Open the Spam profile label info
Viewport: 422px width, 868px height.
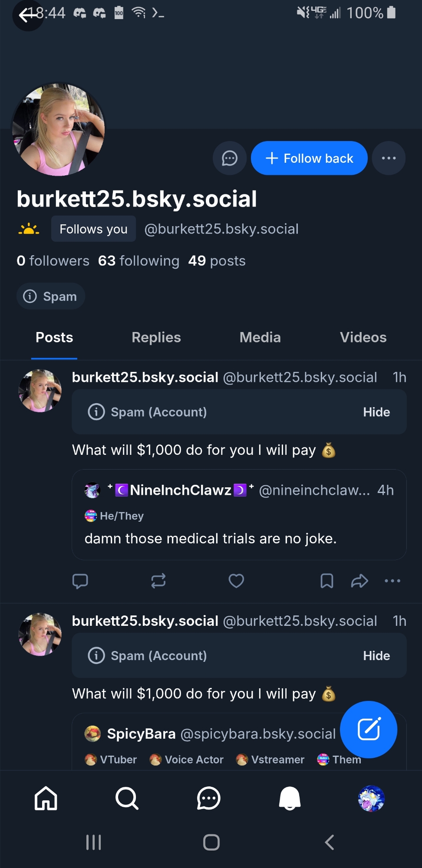(51, 296)
